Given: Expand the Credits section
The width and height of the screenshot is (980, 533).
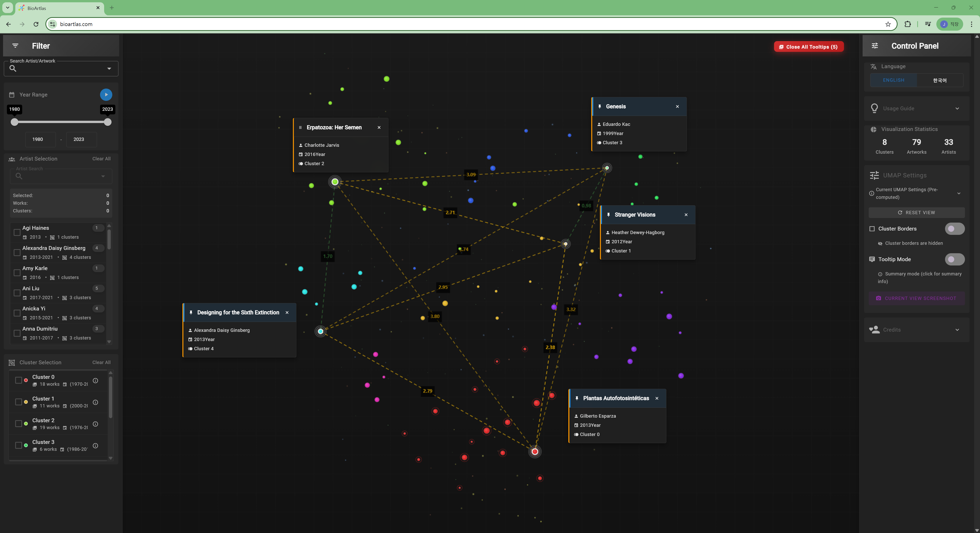Looking at the screenshot, I should 957,330.
